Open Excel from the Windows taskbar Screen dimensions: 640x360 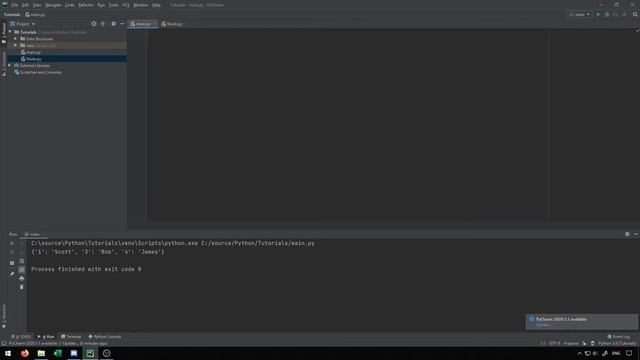click(x=58, y=353)
